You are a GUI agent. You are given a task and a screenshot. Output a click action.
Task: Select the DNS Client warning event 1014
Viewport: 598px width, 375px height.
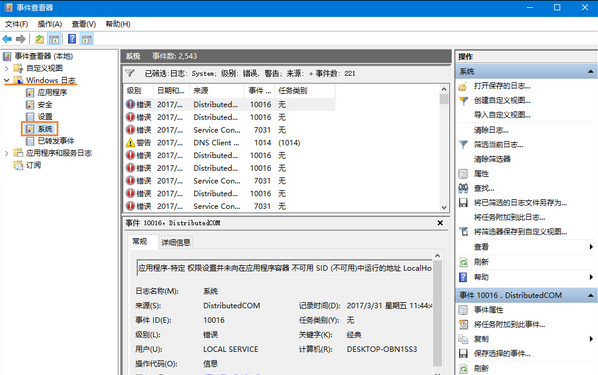click(230, 143)
